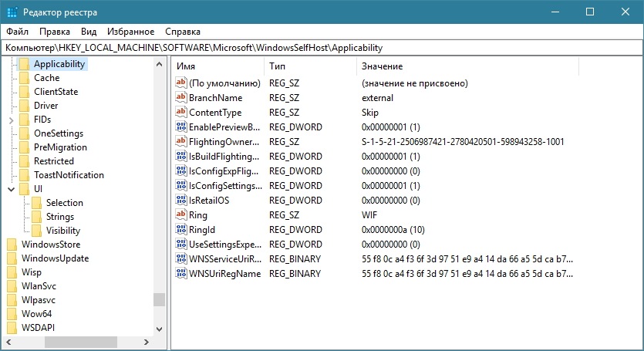Click the DWORD icon beside IsConfigExpFlig...
This screenshot has height=351, width=644.
(181, 170)
